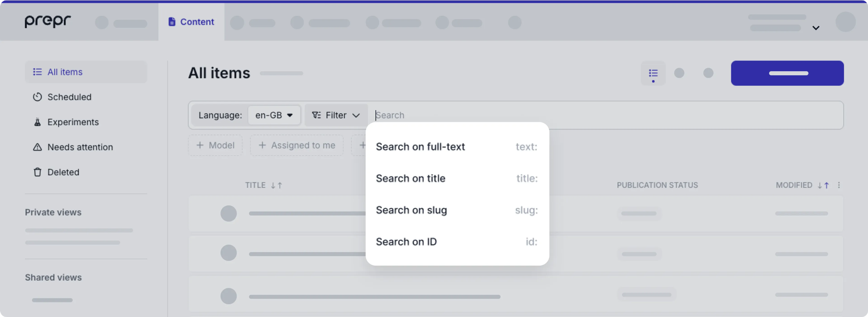Select All items in sidebar
The height and width of the screenshot is (317, 868).
tap(86, 72)
